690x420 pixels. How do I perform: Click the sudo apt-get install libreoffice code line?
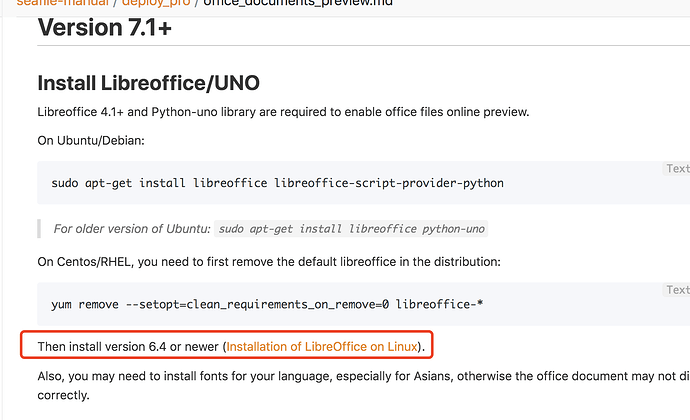click(x=277, y=183)
